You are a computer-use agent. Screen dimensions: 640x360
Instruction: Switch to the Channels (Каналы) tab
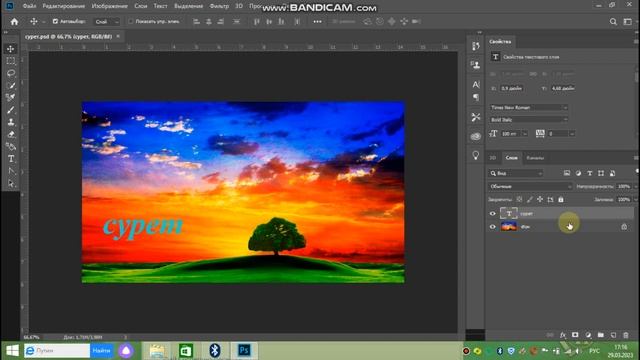click(x=535, y=158)
